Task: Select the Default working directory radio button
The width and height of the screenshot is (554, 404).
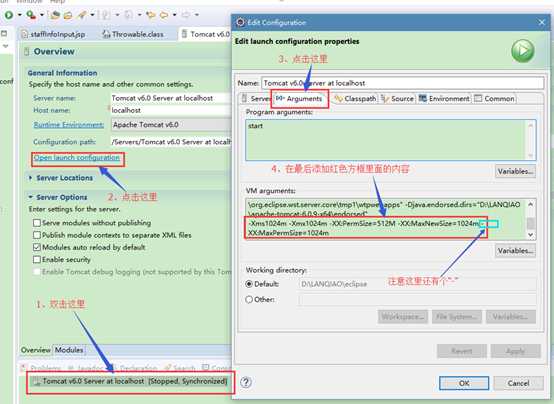Action: (249, 284)
